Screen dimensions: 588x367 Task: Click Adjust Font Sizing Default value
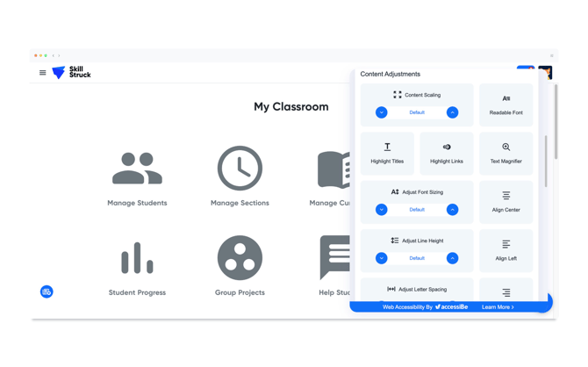coord(417,209)
